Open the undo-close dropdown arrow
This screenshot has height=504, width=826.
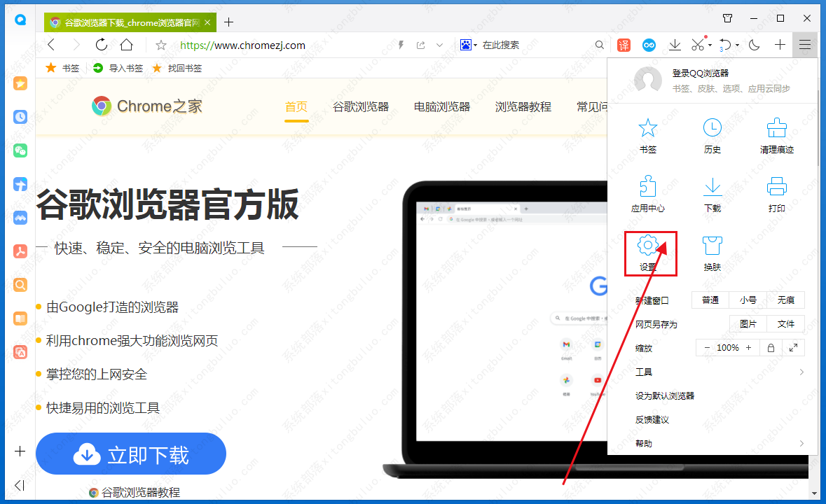737,45
